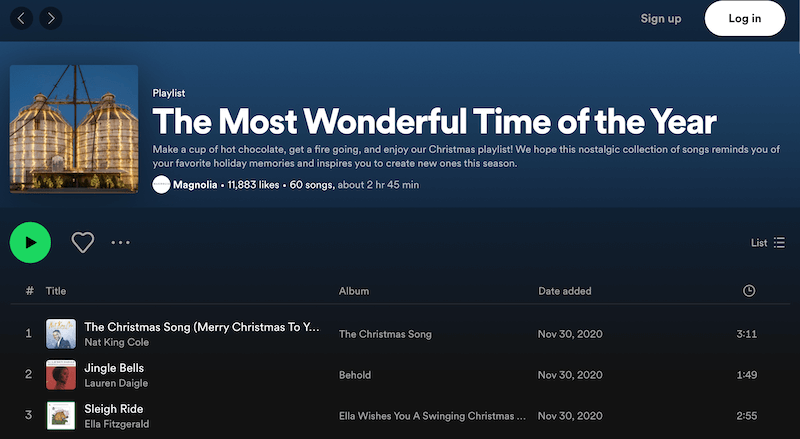Open the Magnolia creator profile link
The height and width of the screenshot is (439, 800).
pos(195,185)
